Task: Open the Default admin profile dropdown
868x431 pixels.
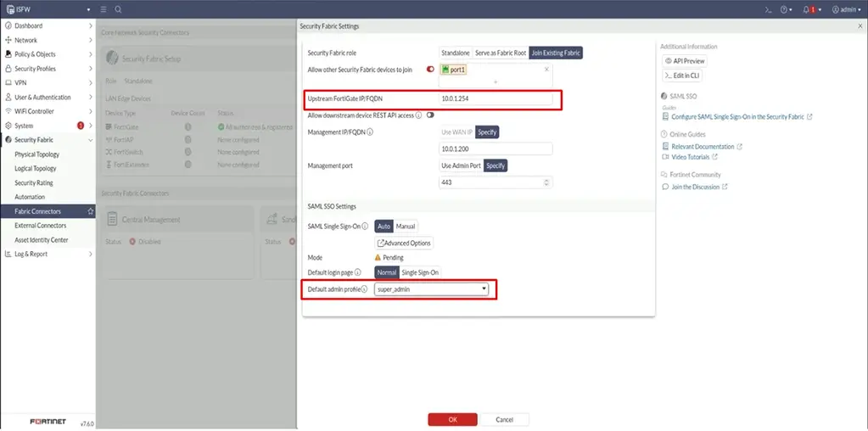Action: (431, 289)
